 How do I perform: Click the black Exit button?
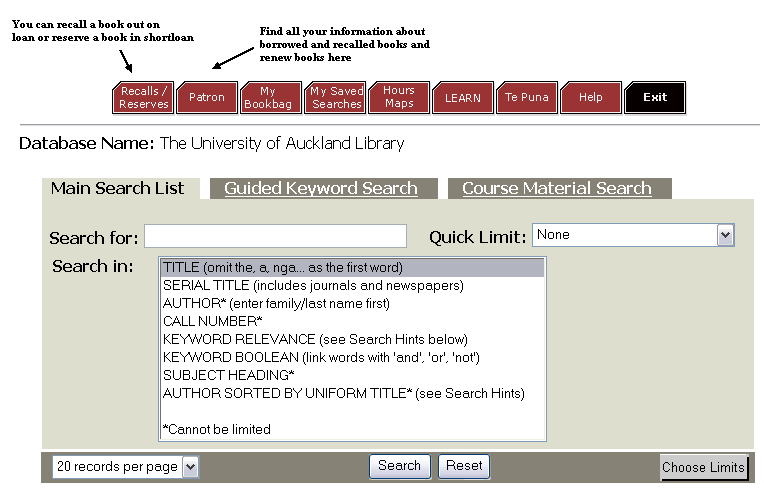655,97
